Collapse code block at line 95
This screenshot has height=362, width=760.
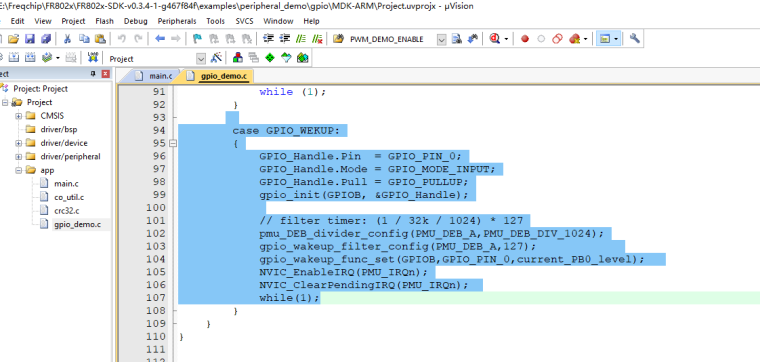pos(173,143)
